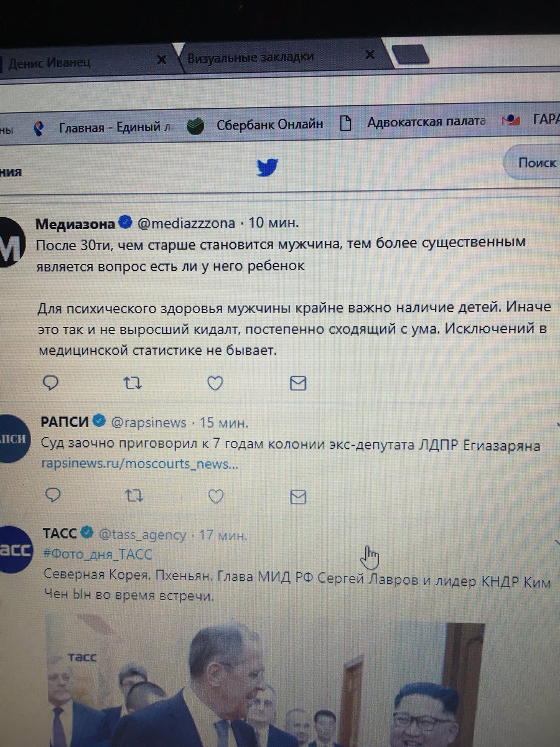This screenshot has height=747, width=560.
Task: Click the Twitter bird logo
Action: [268, 167]
